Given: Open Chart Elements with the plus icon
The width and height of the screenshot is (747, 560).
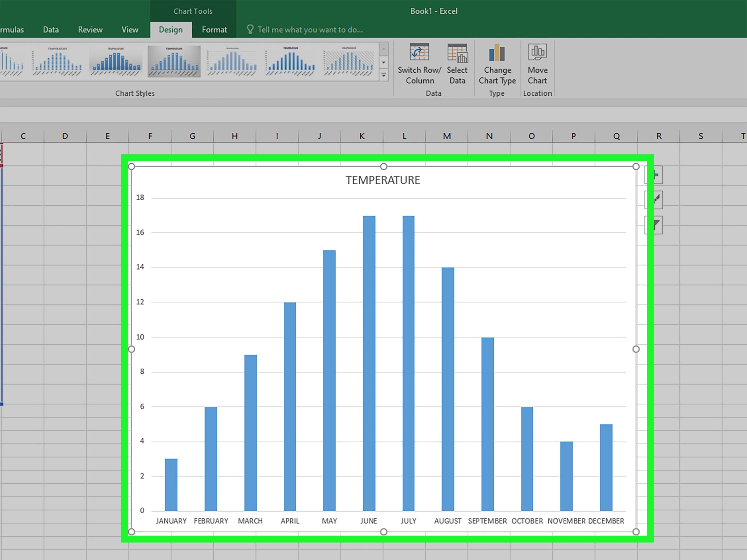Looking at the screenshot, I should [654, 175].
